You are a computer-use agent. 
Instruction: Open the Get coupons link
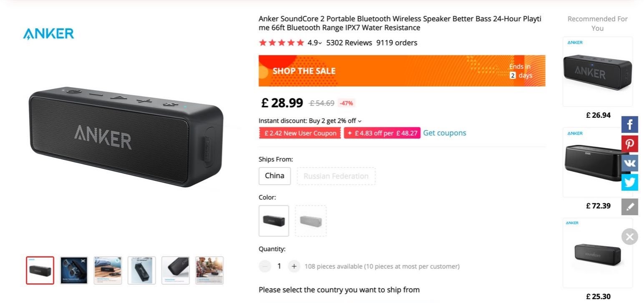click(x=444, y=133)
